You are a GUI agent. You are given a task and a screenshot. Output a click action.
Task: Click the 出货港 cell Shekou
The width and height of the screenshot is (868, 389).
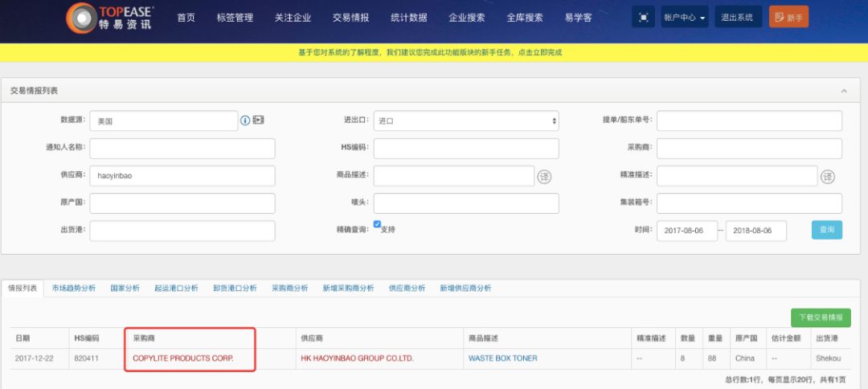[x=828, y=358]
